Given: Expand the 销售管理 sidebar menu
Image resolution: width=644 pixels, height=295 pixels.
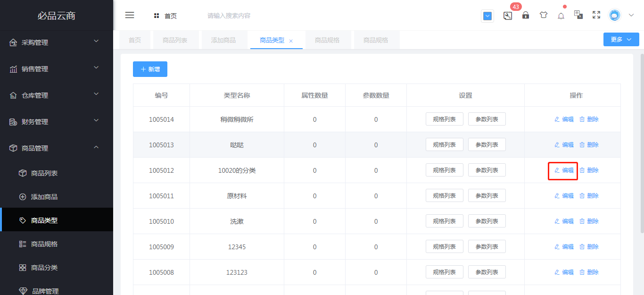Looking at the screenshot, I should tap(57, 68).
